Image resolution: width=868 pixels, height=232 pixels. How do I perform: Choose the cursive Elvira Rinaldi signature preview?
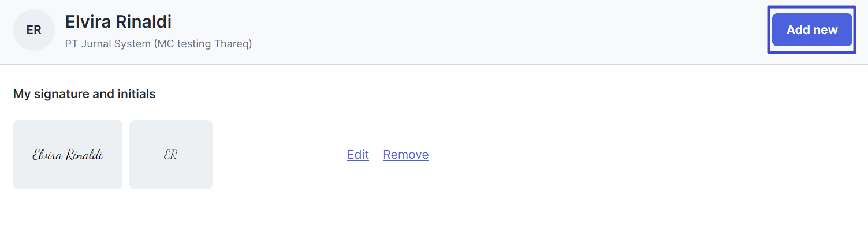(68, 155)
